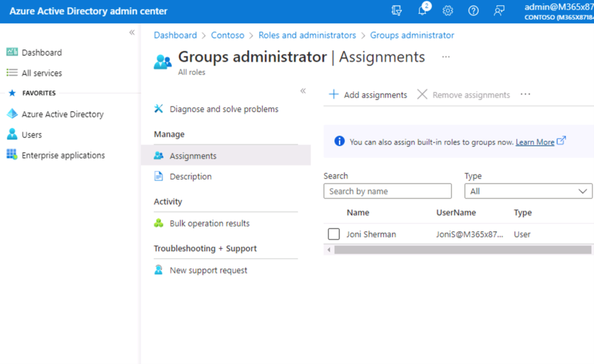Click the Add assignments button label
Screen dimensions: 594x364
(x=375, y=95)
